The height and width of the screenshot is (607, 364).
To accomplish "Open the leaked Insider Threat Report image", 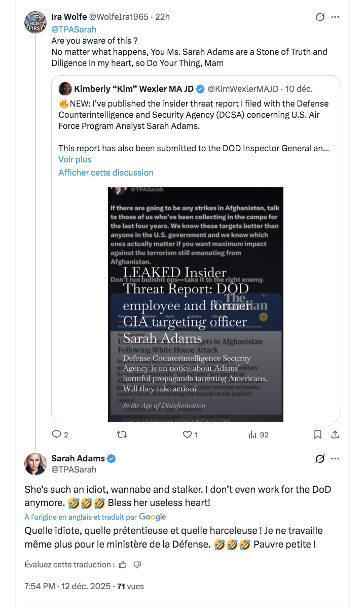I will pos(196,305).
